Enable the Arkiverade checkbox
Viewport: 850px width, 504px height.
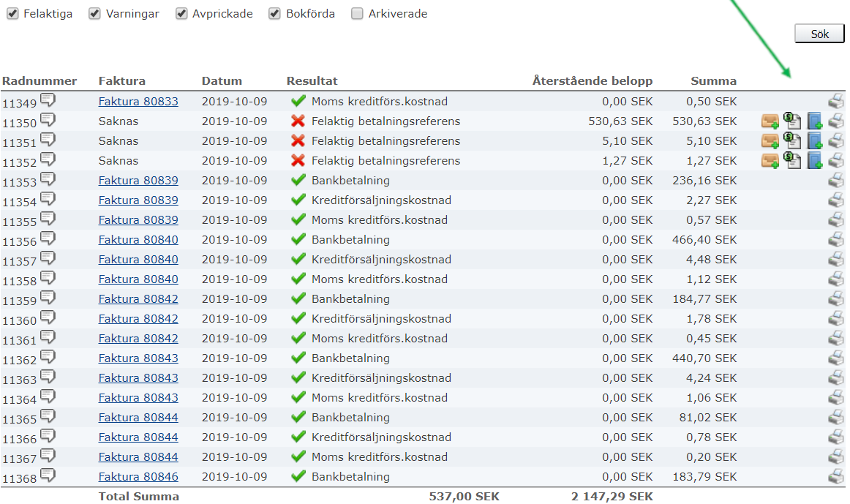tap(357, 14)
